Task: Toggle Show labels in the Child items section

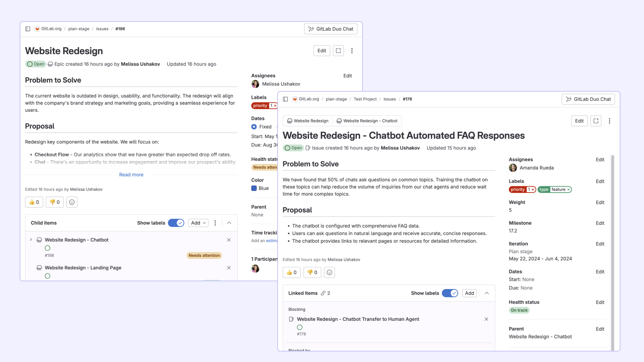Action: (x=176, y=223)
